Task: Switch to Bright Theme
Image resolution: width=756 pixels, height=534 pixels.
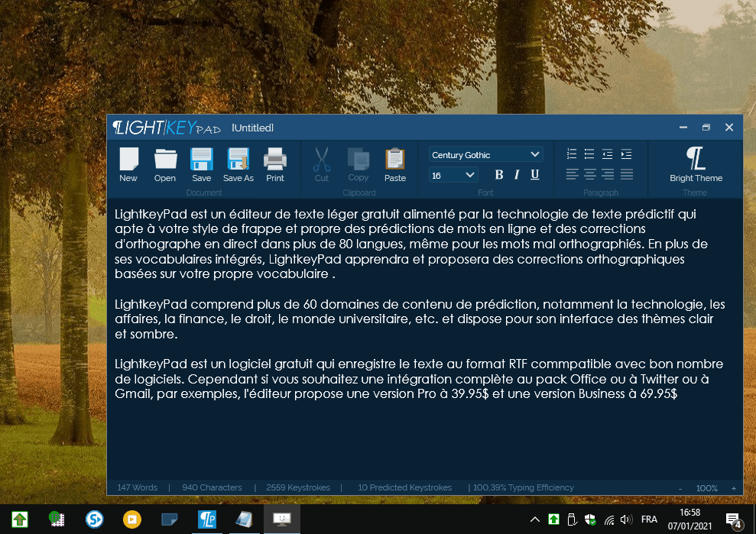Action: 696,164
